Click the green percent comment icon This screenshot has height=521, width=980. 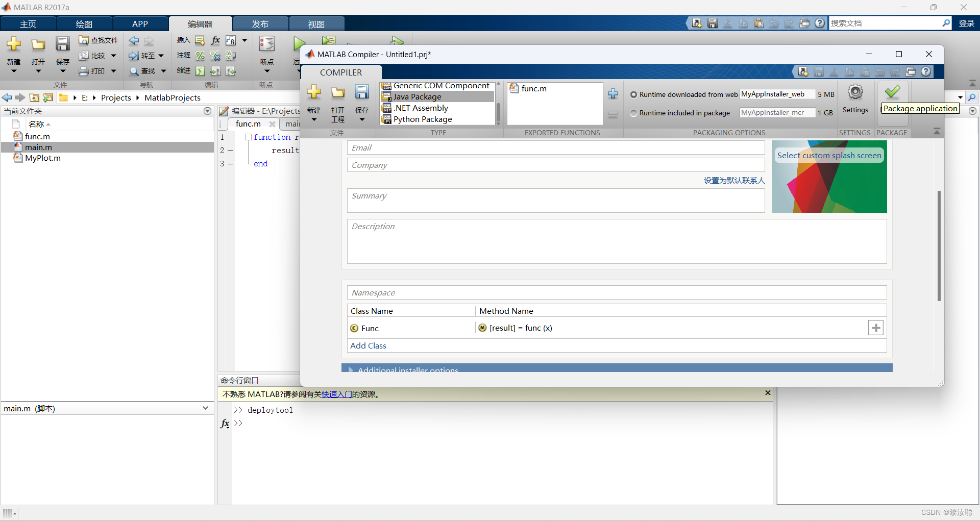pos(200,56)
